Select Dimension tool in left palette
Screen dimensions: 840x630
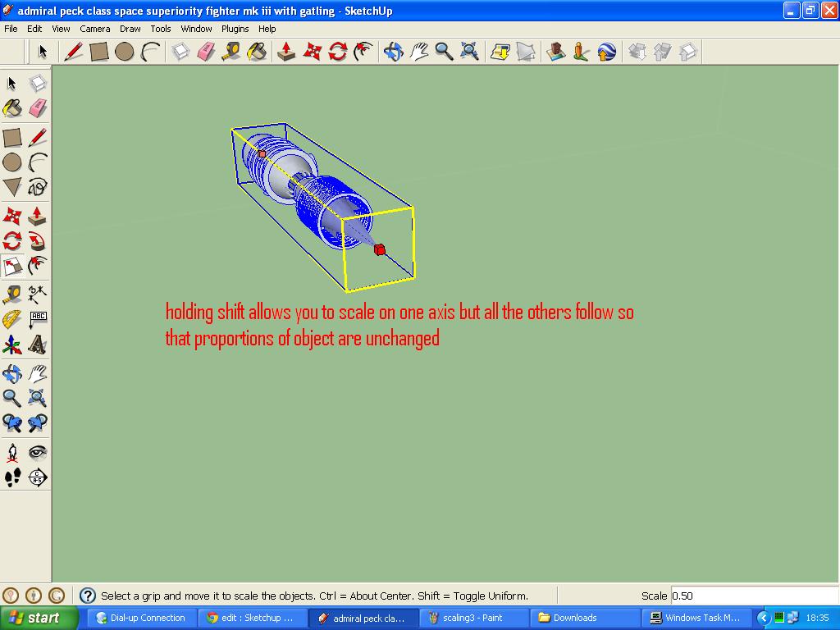pyautogui.click(x=38, y=293)
